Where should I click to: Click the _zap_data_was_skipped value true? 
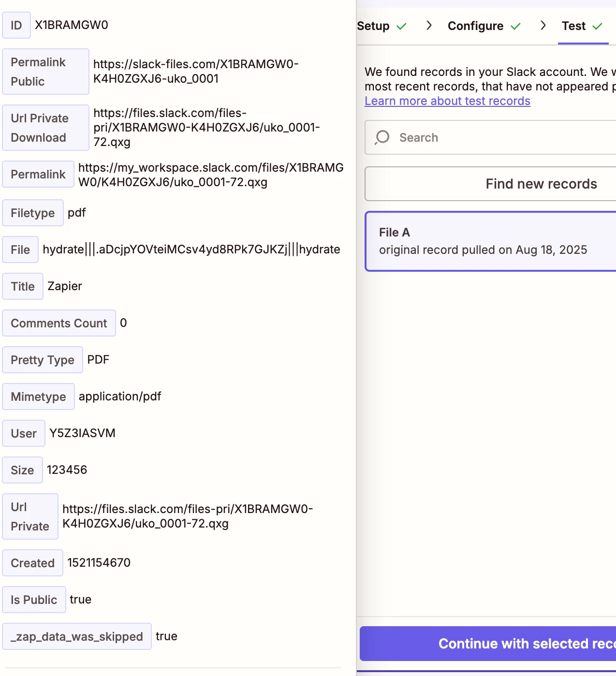click(166, 636)
